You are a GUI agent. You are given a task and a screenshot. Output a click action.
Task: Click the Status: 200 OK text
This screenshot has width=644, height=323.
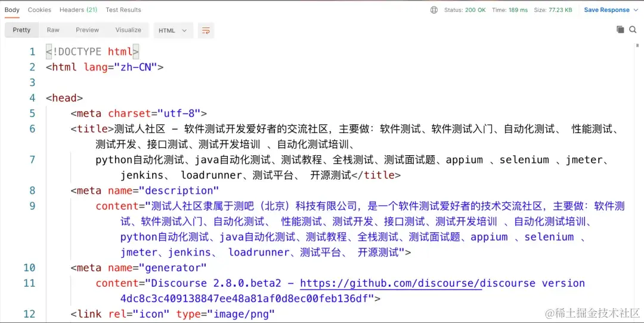[465, 10]
